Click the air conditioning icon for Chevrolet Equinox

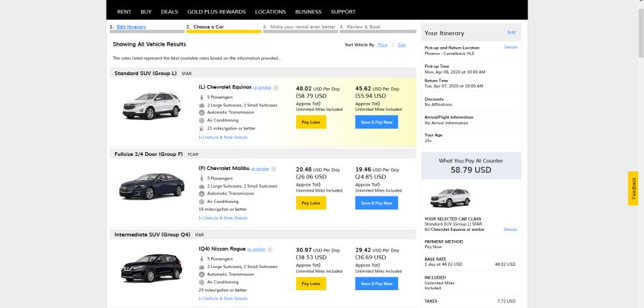tap(201, 121)
